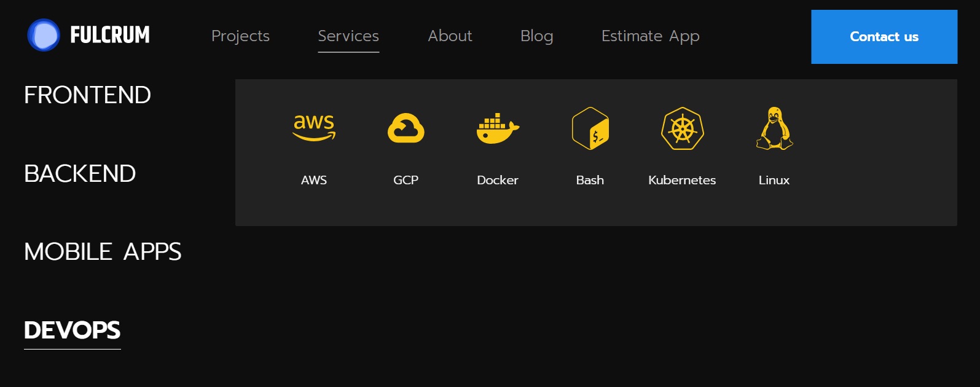
Task: Click the AWS text label
Action: (314, 180)
